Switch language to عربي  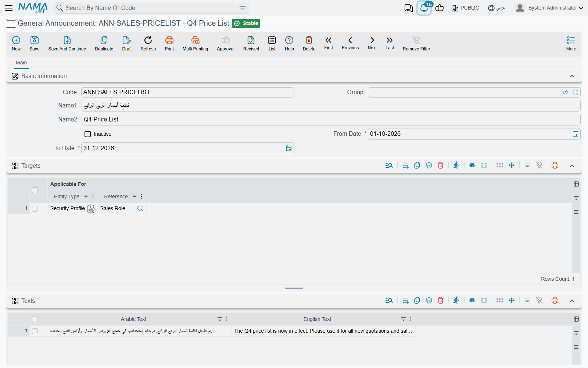coord(497,8)
